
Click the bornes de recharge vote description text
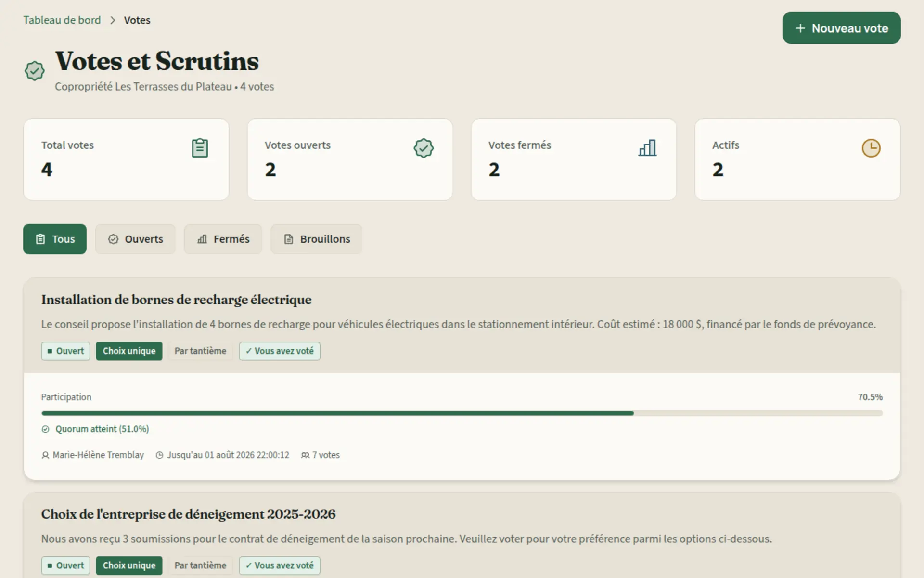tap(459, 324)
